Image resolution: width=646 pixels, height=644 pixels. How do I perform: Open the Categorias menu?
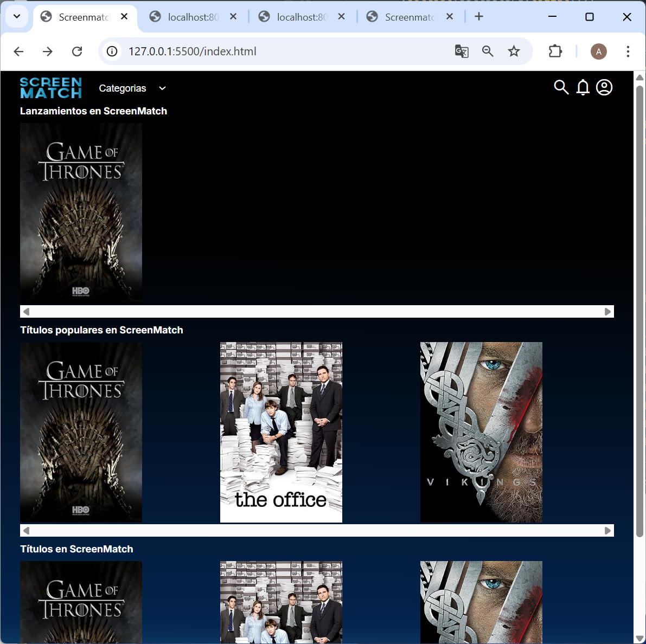click(123, 88)
